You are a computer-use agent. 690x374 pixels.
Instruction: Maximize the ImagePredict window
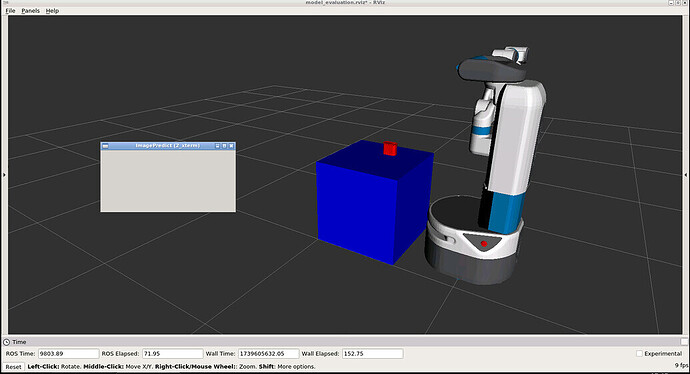(x=224, y=146)
